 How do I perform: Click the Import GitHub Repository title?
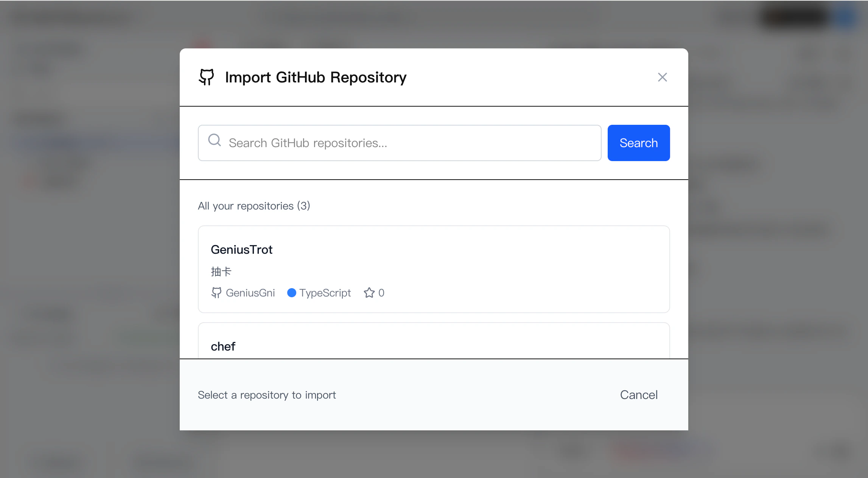pos(316,77)
